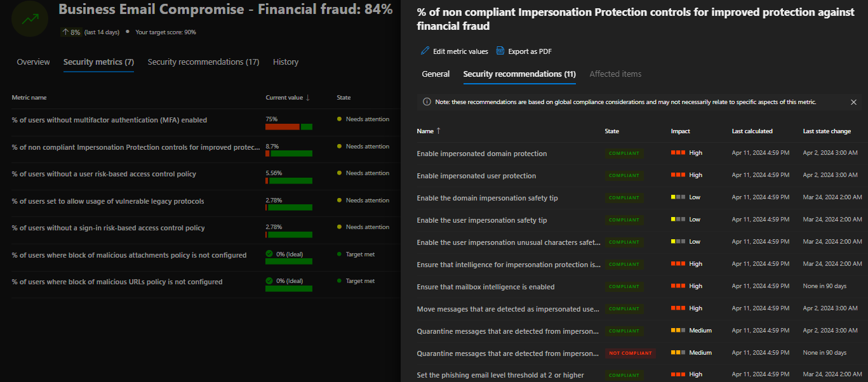868x382 pixels.
Task: Select the General tab in details panel
Action: pos(436,74)
